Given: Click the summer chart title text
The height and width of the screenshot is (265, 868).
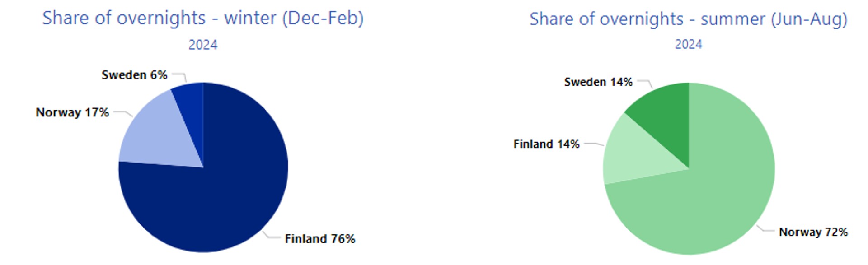Looking at the screenshot, I should pyautogui.click(x=689, y=19).
